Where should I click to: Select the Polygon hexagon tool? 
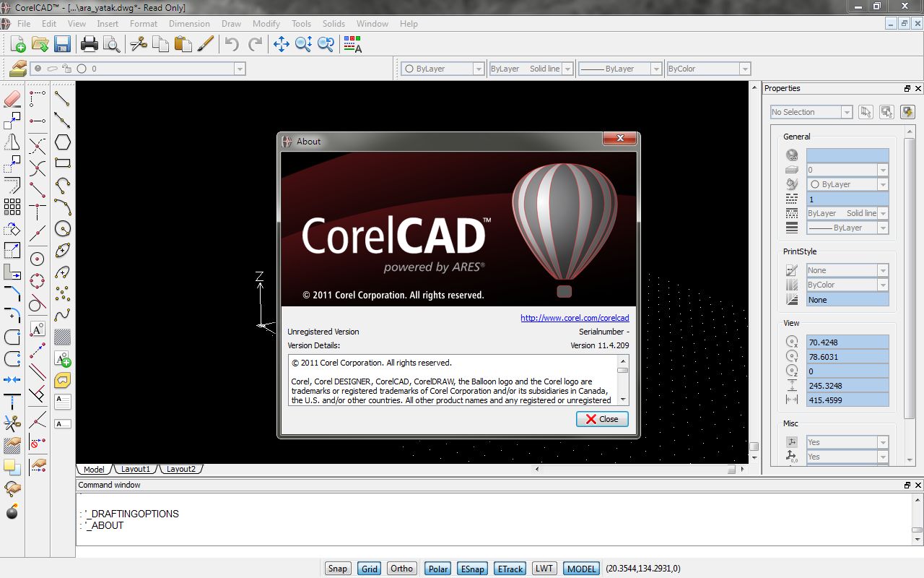tap(63, 142)
